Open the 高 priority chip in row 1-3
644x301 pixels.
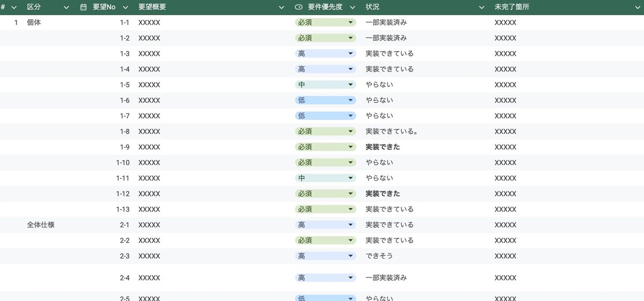click(325, 54)
